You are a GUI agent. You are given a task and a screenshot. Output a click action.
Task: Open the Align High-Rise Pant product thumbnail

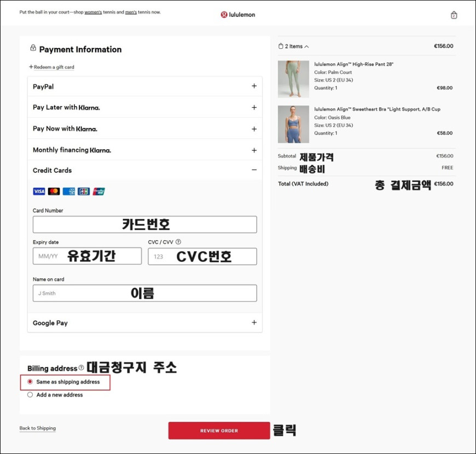(x=293, y=79)
